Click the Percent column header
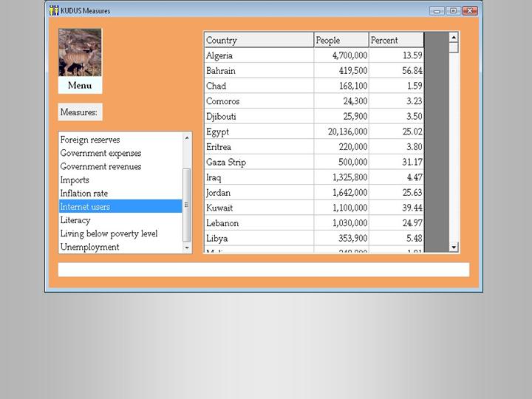This screenshot has width=532, height=399. [396, 40]
